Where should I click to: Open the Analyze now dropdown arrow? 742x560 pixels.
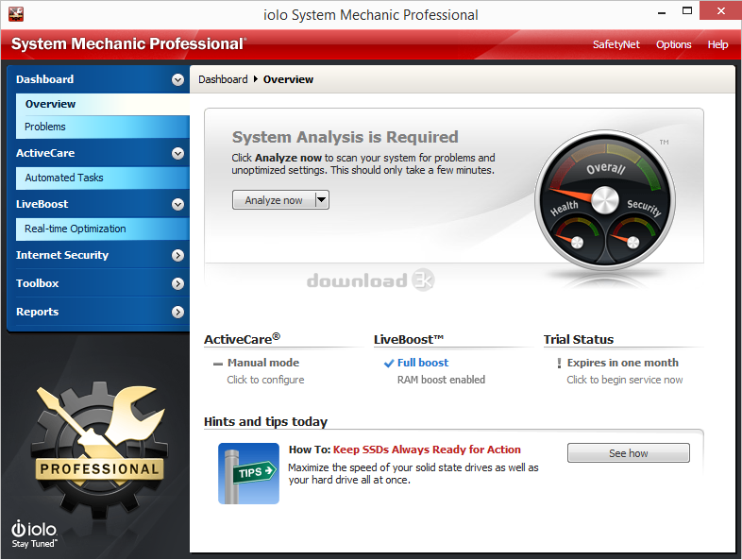click(322, 200)
